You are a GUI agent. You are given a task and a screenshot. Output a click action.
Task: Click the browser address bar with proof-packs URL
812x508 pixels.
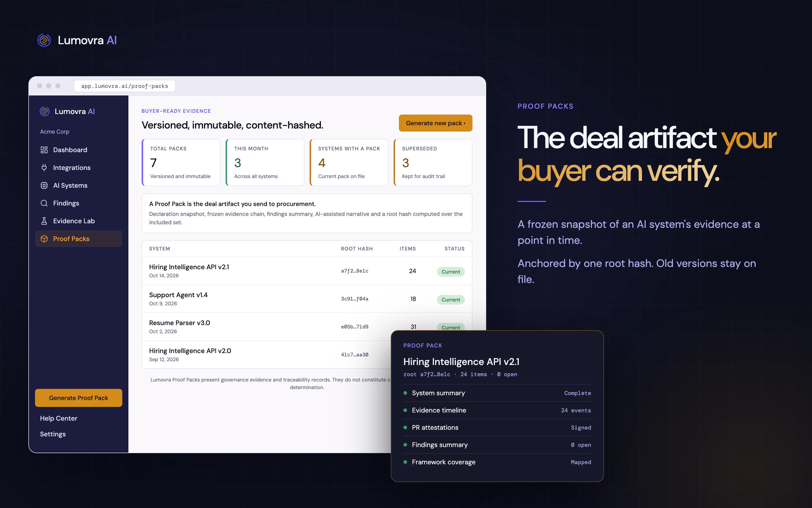(x=125, y=86)
